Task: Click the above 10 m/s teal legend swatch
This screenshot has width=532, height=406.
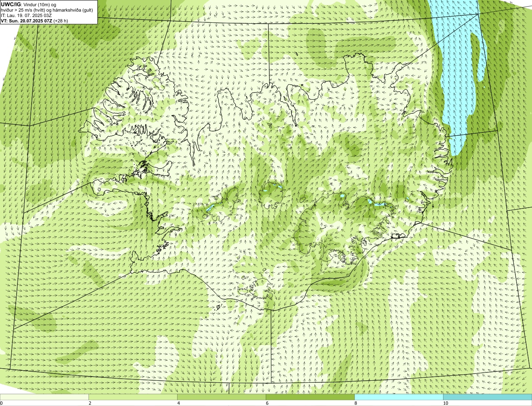Action: pyautogui.click(x=488, y=397)
